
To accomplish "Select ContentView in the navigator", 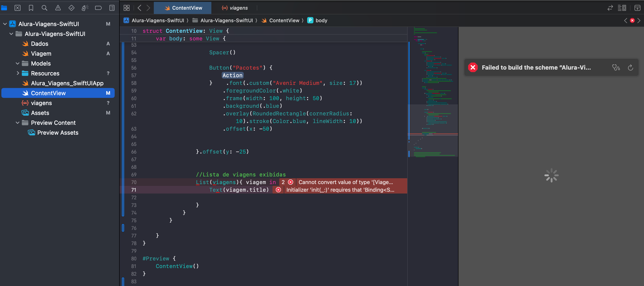I will [x=58, y=93].
